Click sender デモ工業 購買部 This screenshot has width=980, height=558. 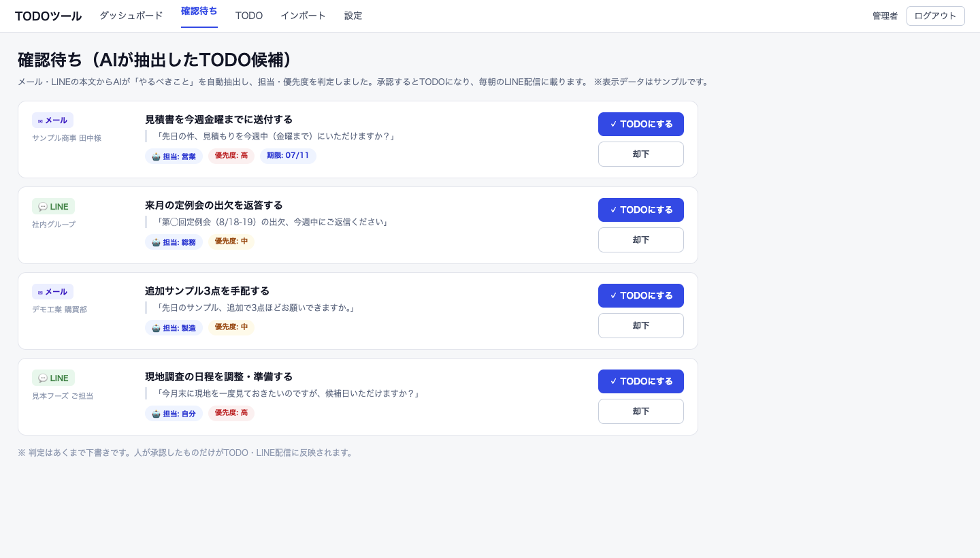(x=59, y=310)
